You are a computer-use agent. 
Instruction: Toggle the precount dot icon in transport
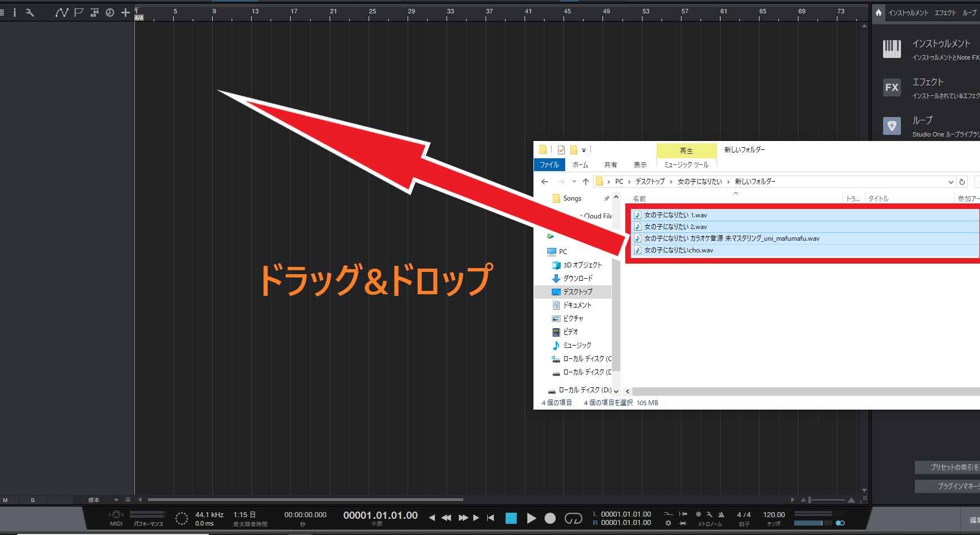coord(698,514)
